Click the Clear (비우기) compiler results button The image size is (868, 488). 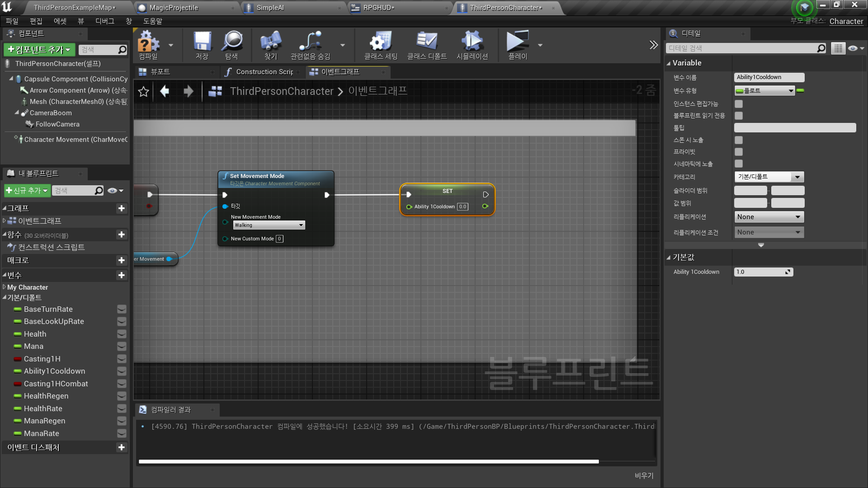(x=644, y=475)
